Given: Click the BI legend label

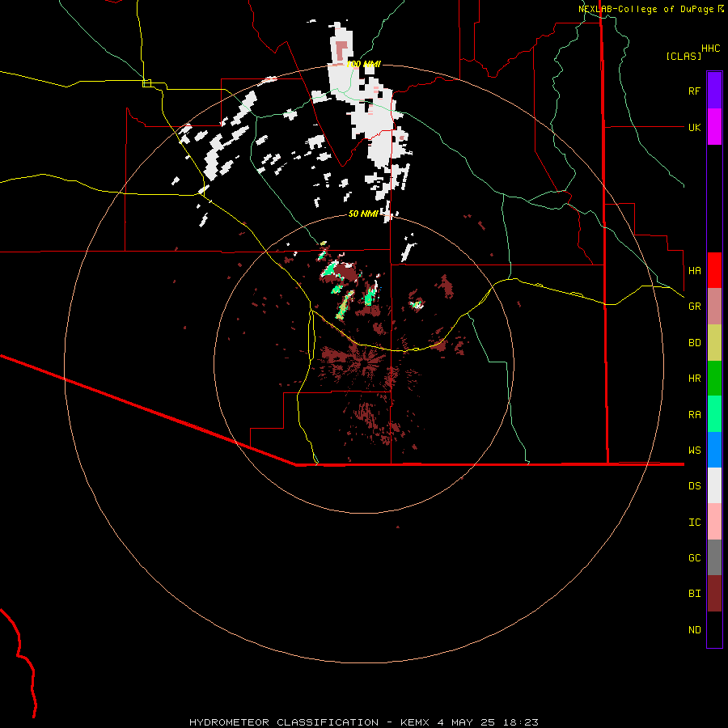Looking at the screenshot, I should tap(694, 594).
